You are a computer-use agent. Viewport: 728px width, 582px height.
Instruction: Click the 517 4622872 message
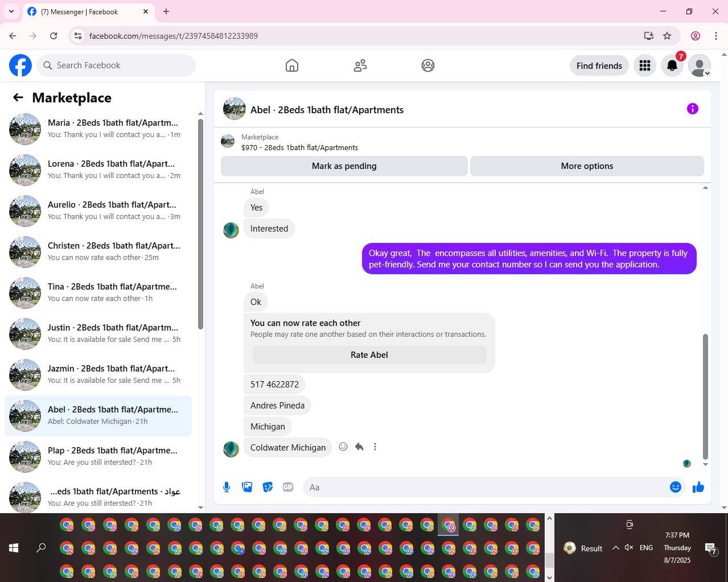click(274, 385)
